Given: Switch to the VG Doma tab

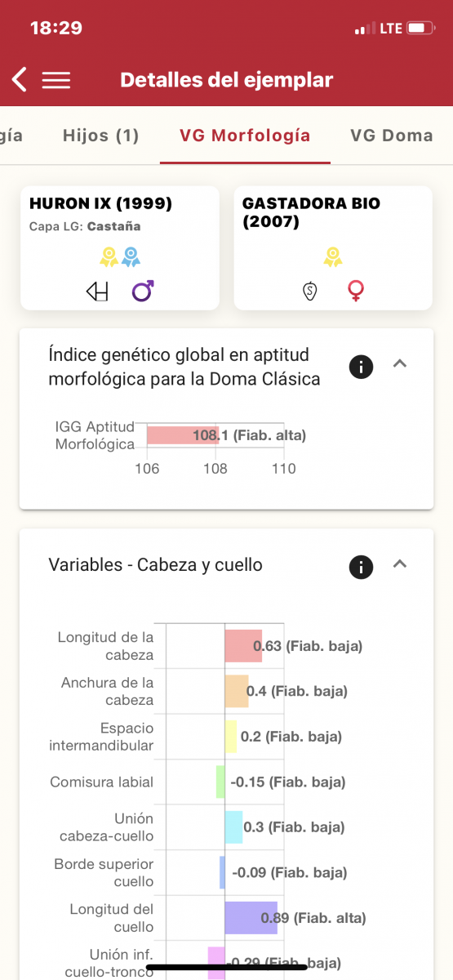Looking at the screenshot, I should (392, 136).
